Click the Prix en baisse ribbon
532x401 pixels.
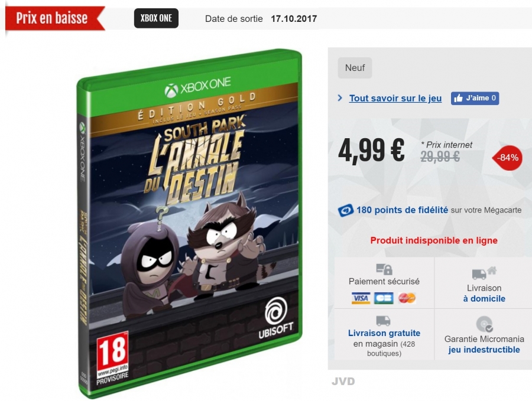pos(55,18)
